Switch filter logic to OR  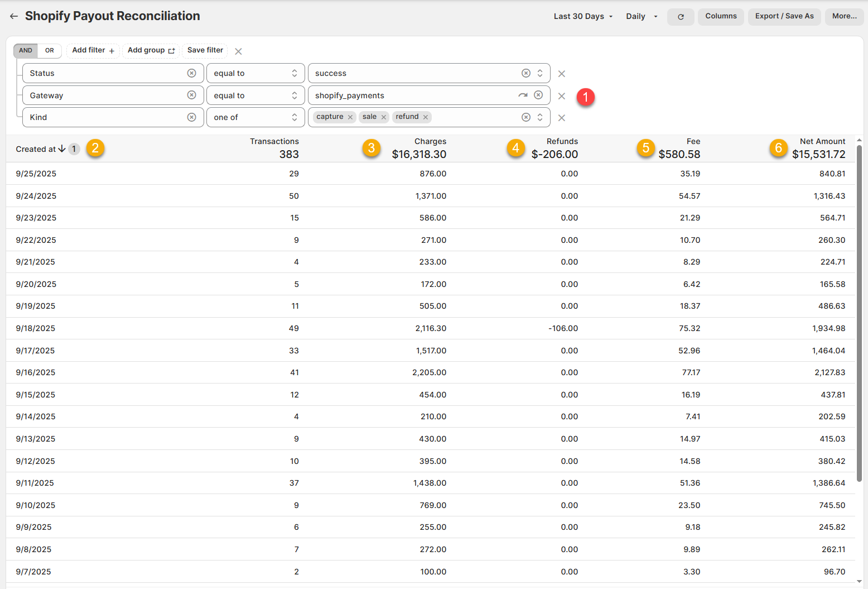point(50,51)
